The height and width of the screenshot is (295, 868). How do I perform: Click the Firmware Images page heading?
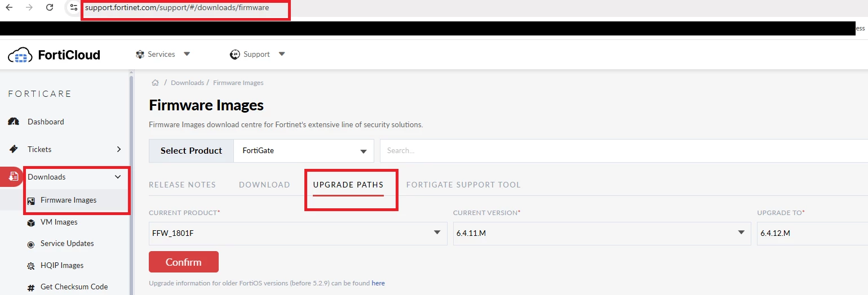(x=206, y=105)
